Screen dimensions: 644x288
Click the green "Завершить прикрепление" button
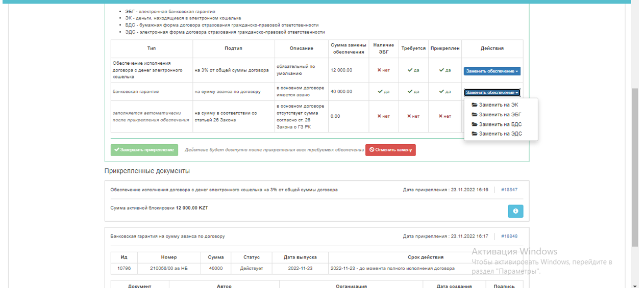coord(144,150)
